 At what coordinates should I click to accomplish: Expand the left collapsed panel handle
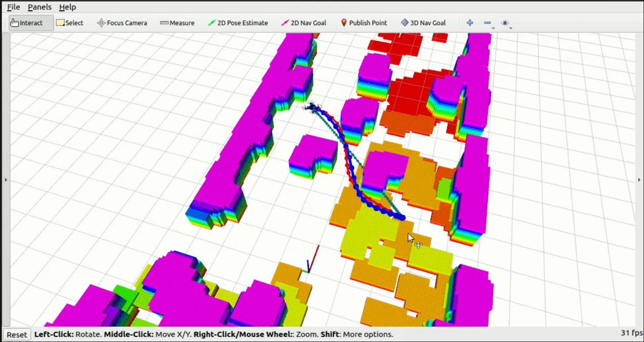pos(6,180)
